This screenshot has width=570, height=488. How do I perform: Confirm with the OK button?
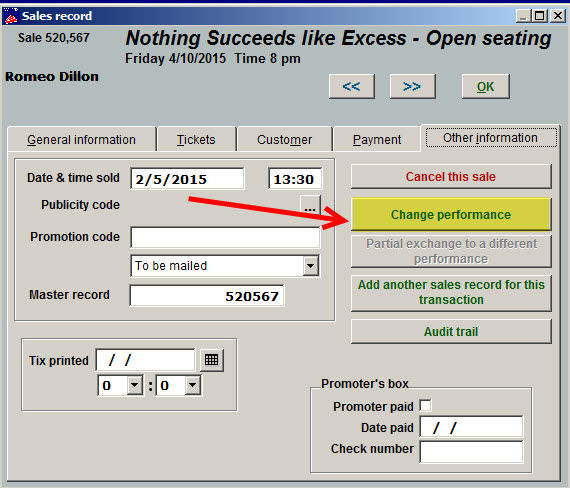pos(486,86)
